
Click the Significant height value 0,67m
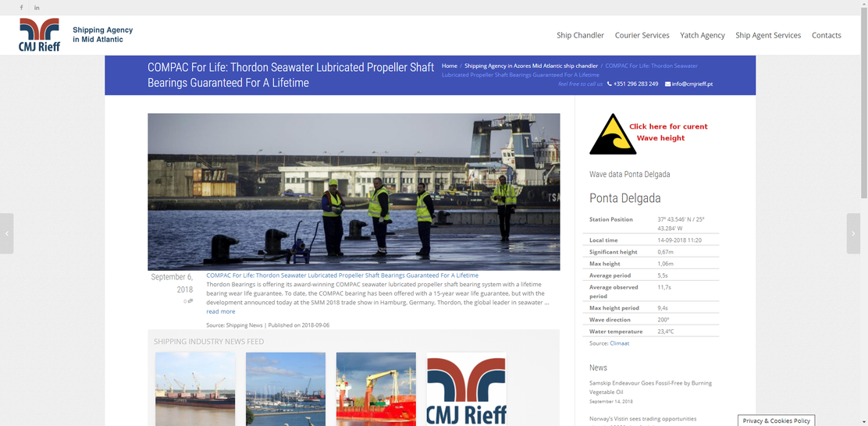(665, 252)
